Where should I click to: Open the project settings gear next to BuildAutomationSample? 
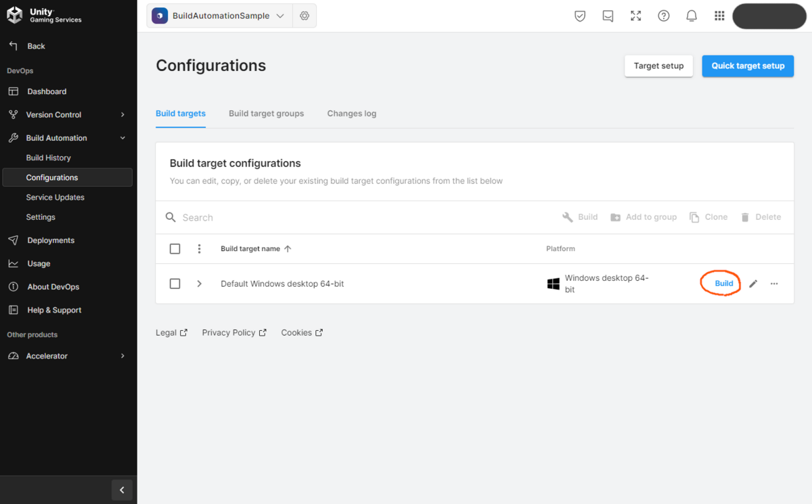(304, 16)
